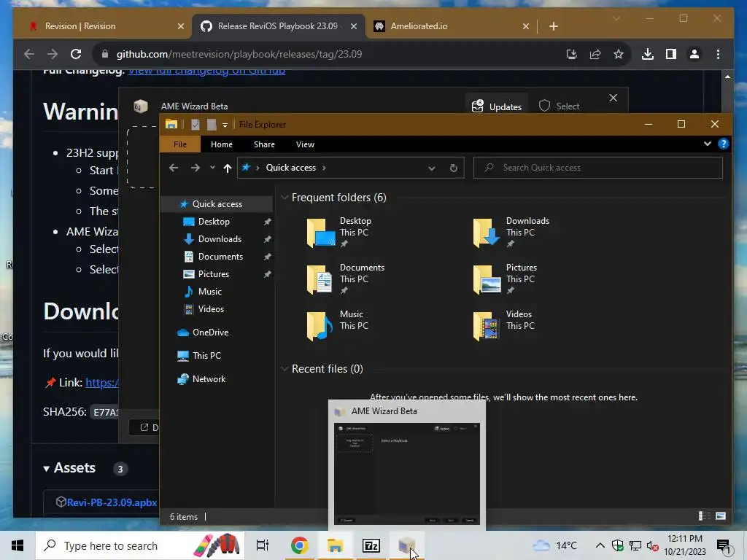Image resolution: width=747 pixels, height=560 pixels.
Task: Open the Desktop frequent folder
Action: [x=339, y=233]
